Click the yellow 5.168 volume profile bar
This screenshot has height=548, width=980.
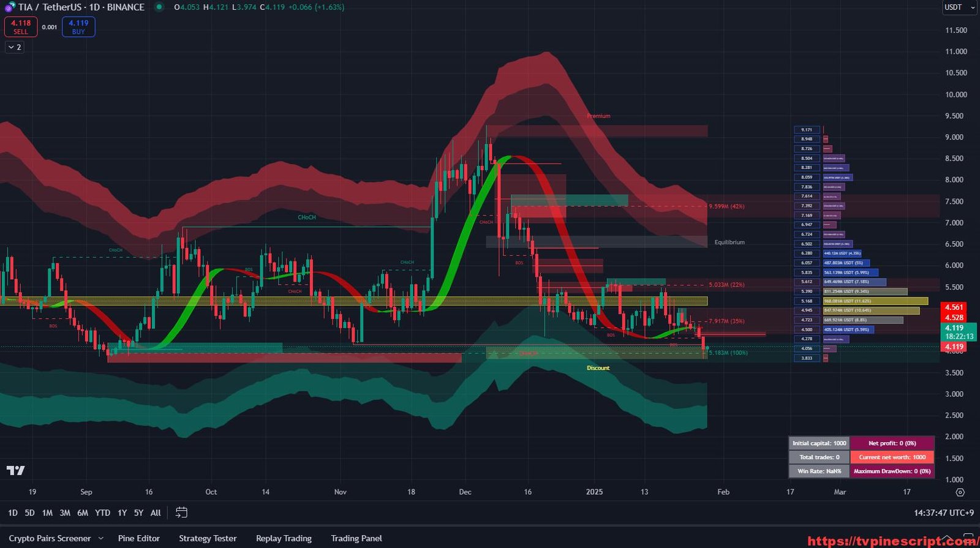click(x=875, y=301)
